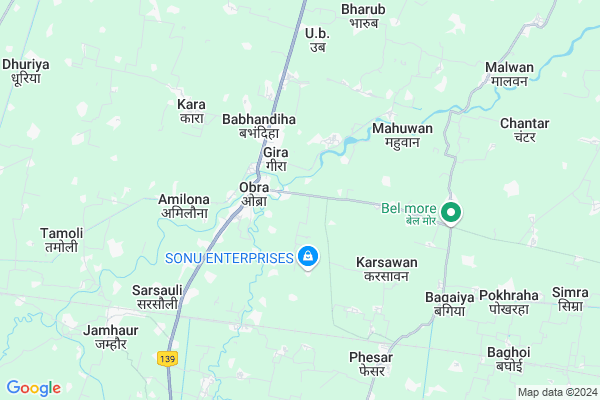Screen dimensions: 600x400
Task: Click the Amilona village label
Action: (184, 206)
